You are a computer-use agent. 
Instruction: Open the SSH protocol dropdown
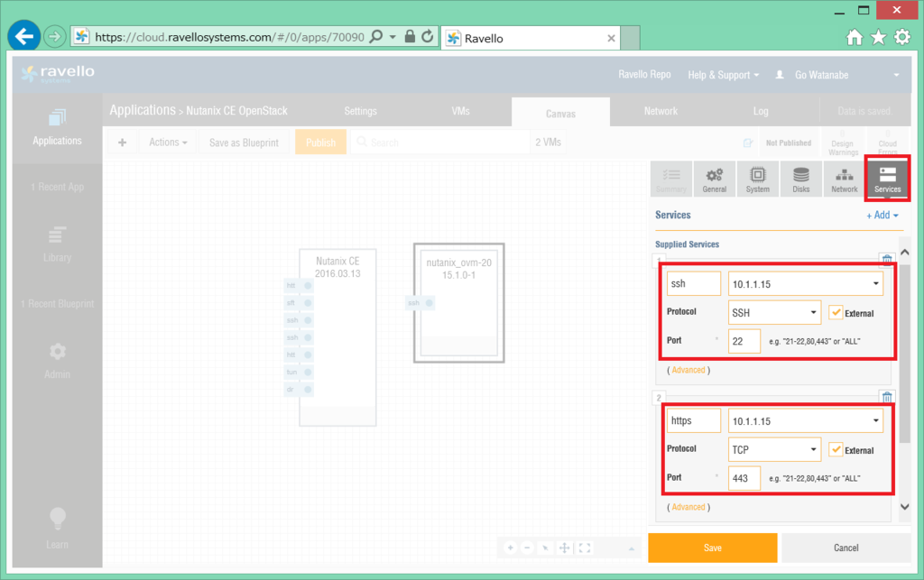[774, 313]
